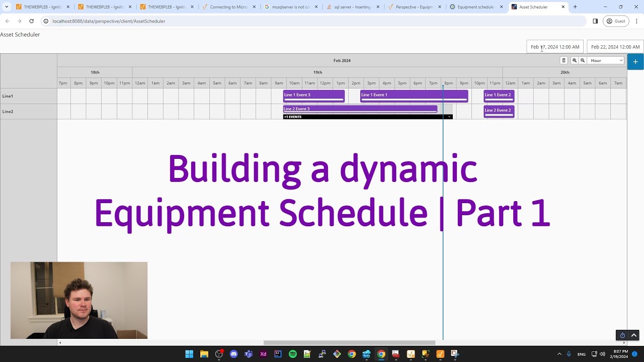
Task: Switch to mssqlserver is not tab
Action: [x=290, y=7]
